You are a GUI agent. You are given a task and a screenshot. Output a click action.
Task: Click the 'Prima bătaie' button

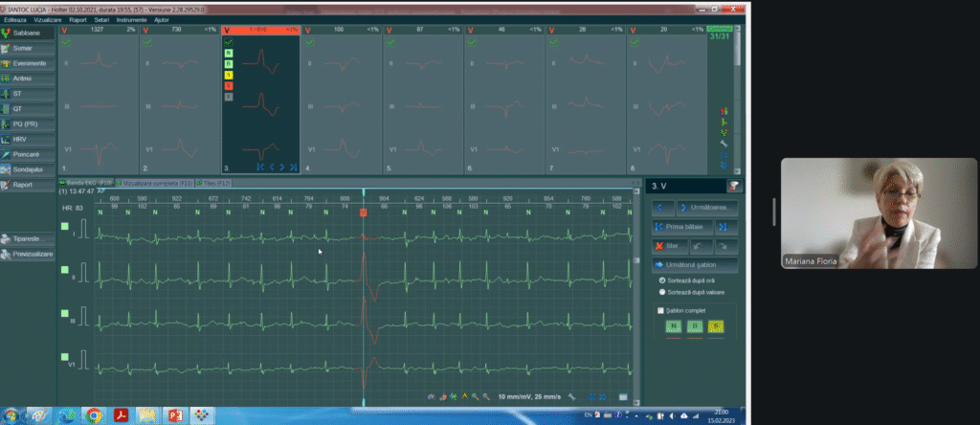(x=683, y=227)
